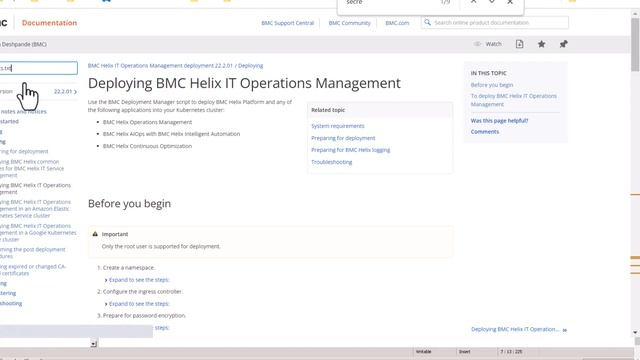Click the sidebar filter text box

[x=38, y=68]
